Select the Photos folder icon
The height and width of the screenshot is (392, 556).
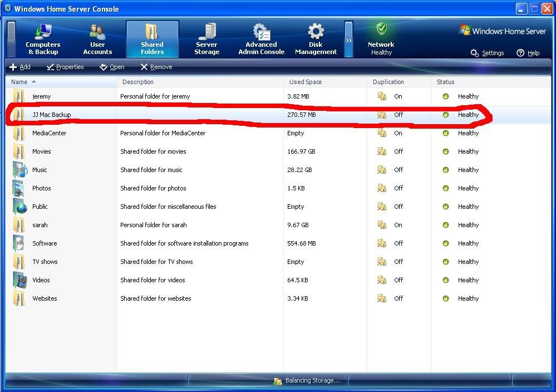click(19, 188)
